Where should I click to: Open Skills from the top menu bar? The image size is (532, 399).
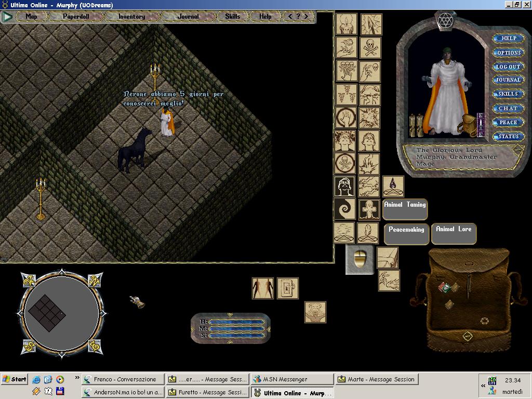[232, 16]
